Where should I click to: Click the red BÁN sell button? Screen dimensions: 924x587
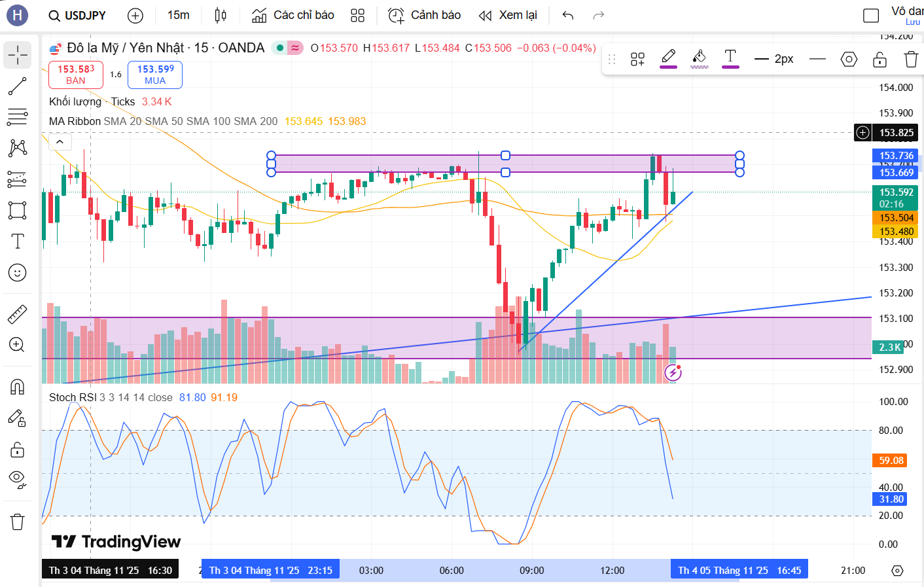76,75
